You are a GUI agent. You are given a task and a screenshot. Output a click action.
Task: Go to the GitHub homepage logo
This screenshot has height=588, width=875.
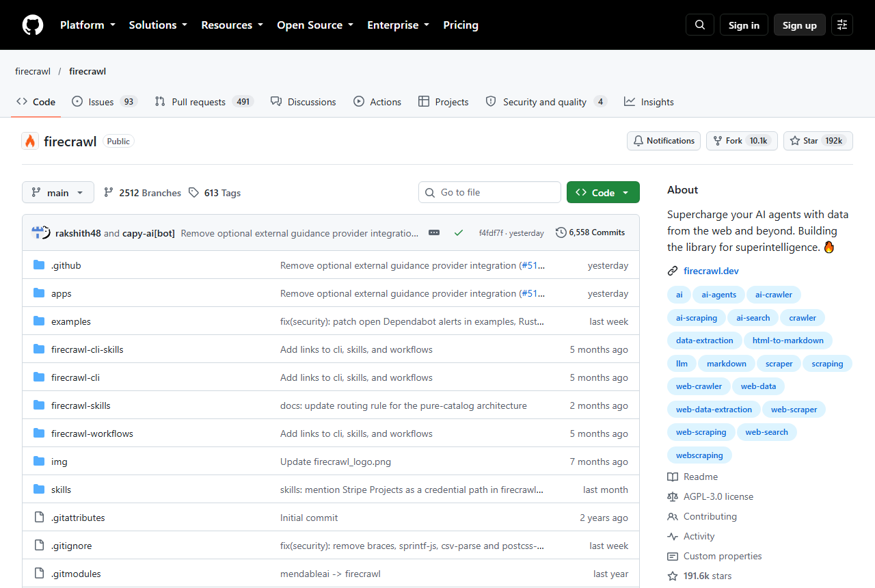33,25
